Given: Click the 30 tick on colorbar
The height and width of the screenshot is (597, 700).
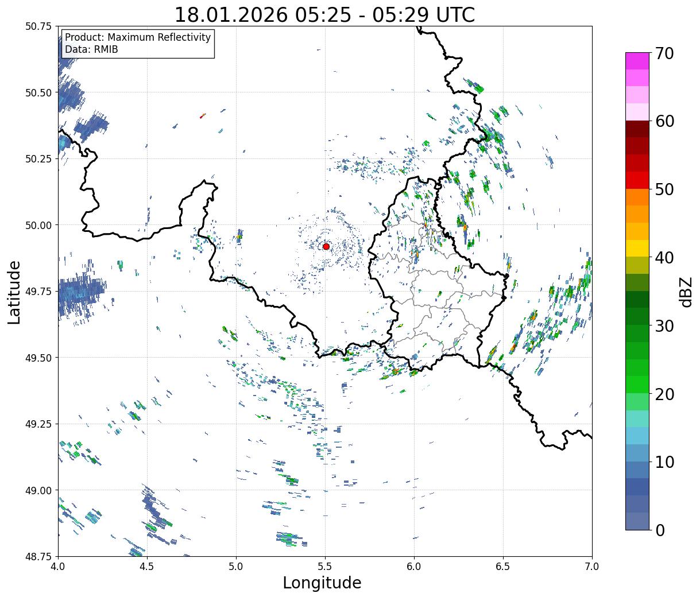Looking at the screenshot, I should (x=664, y=325).
